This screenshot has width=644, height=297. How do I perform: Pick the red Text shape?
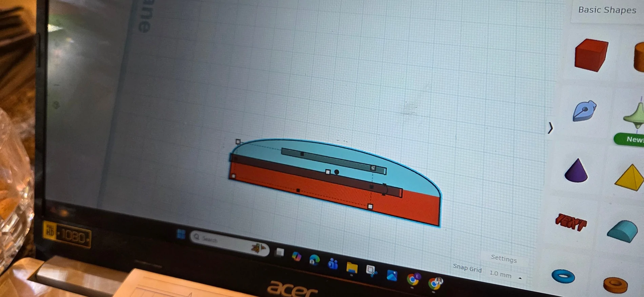[x=571, y=222]
